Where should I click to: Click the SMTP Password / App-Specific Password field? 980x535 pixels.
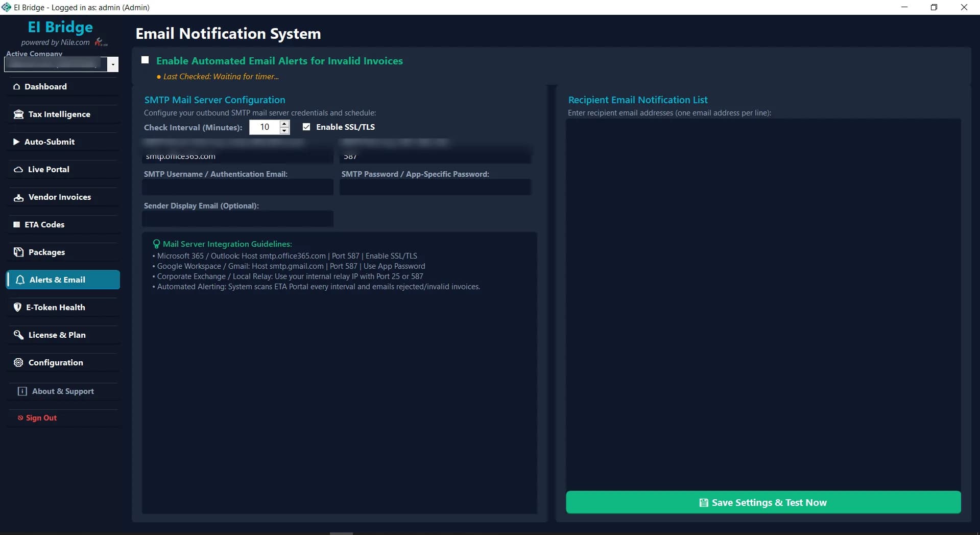click(435, 188)
